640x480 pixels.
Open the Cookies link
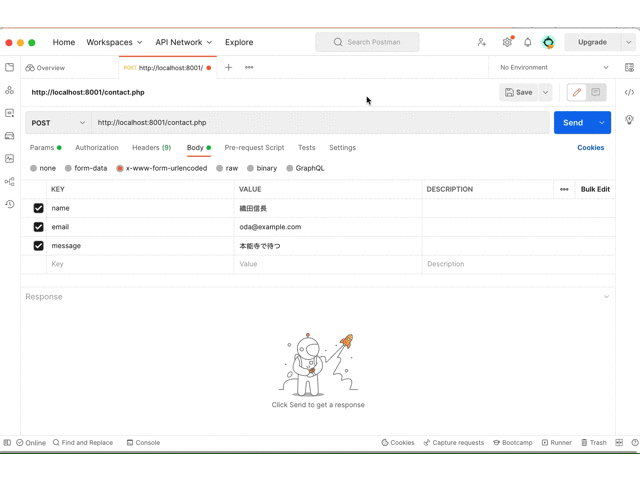(x=591, y=147)
